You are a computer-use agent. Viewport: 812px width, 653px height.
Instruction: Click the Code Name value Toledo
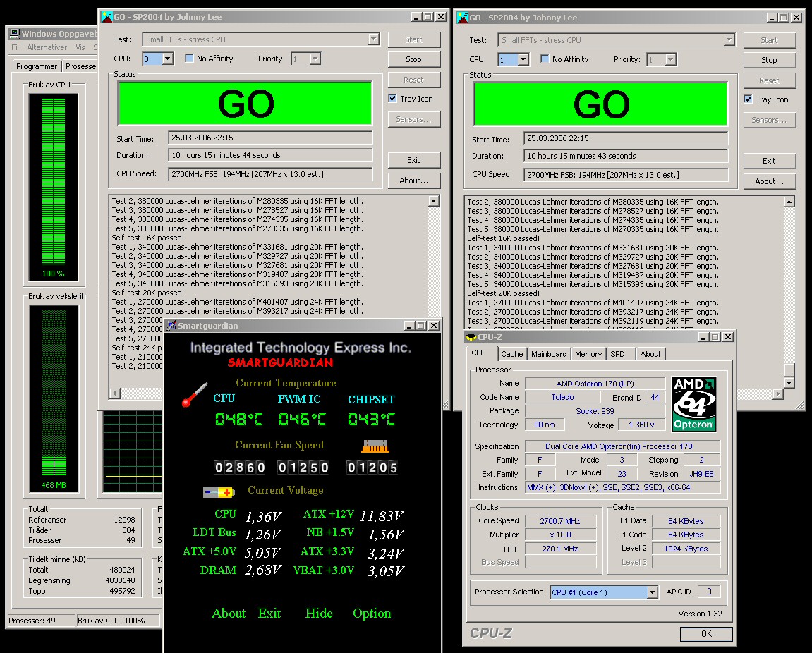(562, 397)
